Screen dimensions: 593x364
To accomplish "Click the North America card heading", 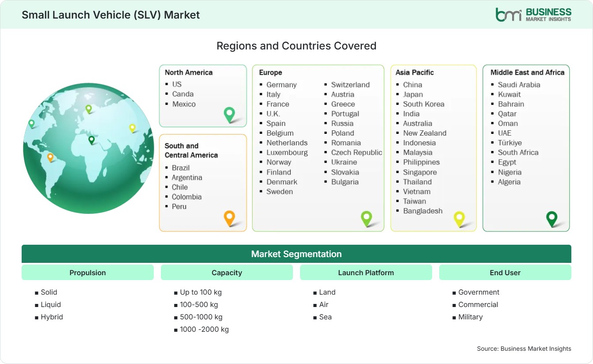I will coord(189,72).
